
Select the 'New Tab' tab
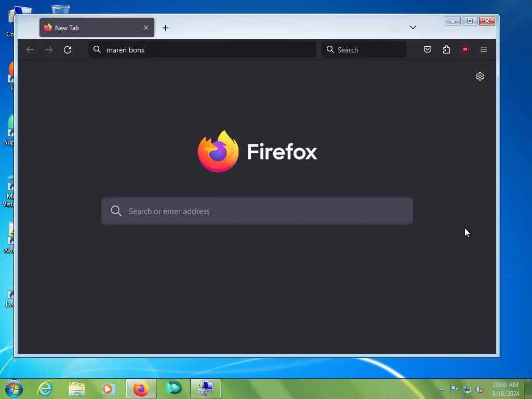[x=97, y=28]
